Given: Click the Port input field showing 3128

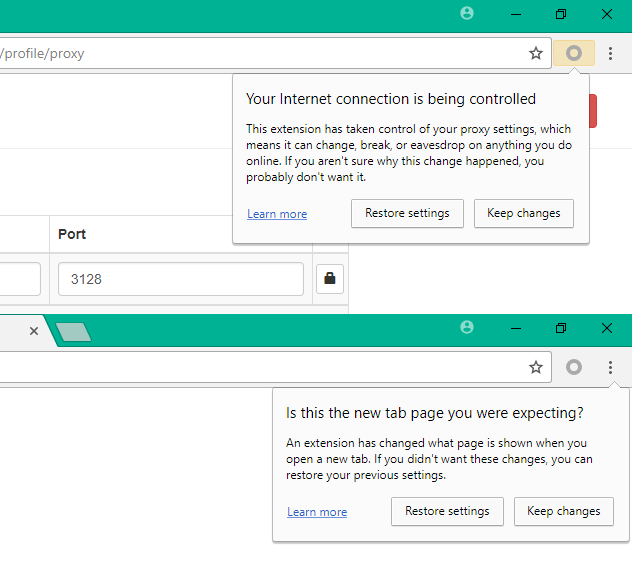Looking at the screenshot, I should [x=181, y=279].
